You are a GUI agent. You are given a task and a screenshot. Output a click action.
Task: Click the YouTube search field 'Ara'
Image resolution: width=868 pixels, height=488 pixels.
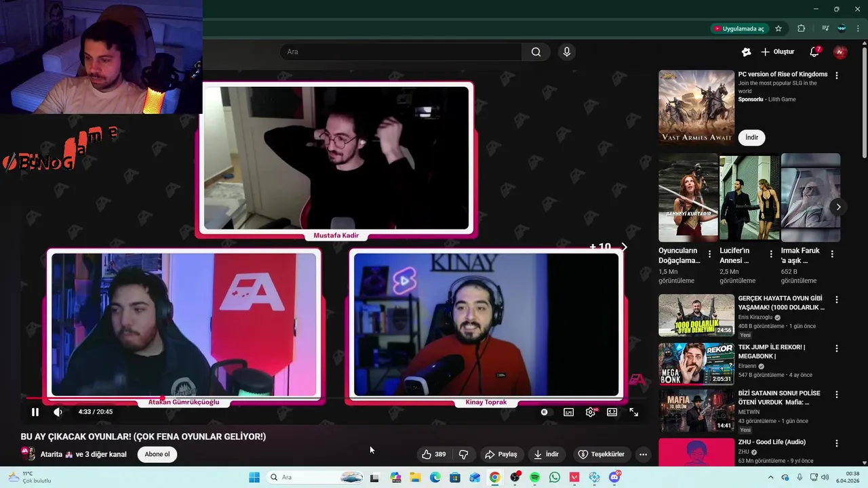click(x=401, y=52)
